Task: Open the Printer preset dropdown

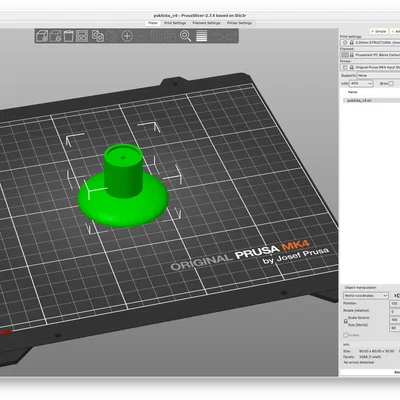Action: click(370, 67)
